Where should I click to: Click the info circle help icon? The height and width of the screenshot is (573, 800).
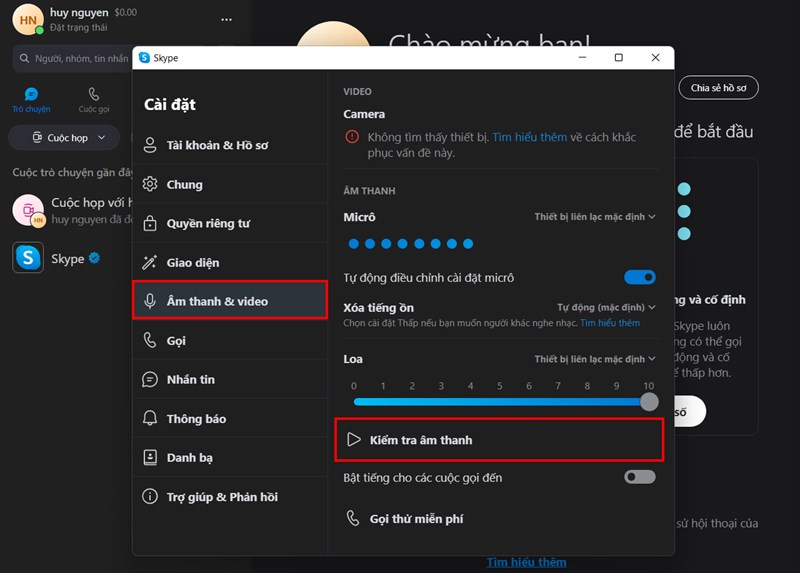point(150,496)
